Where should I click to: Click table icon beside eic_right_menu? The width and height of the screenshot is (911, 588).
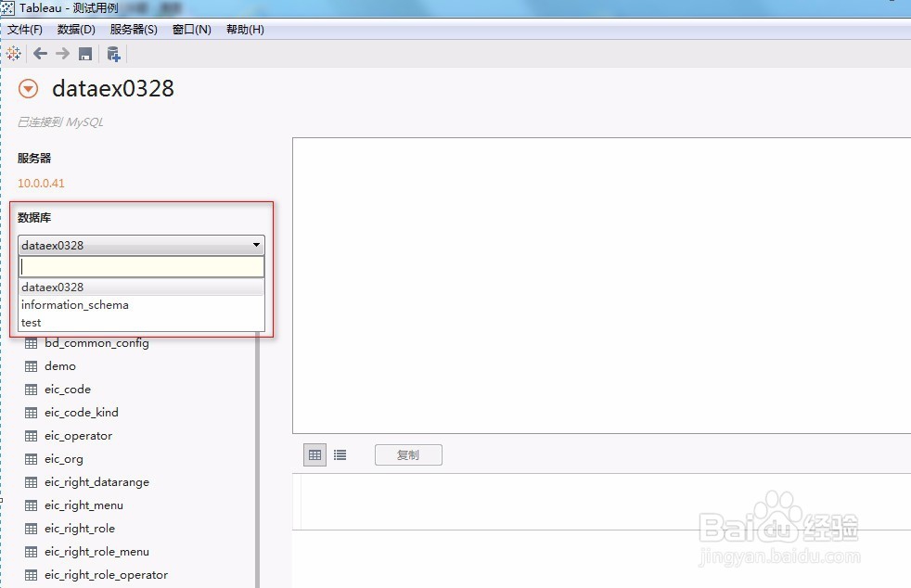pos(31,506)
